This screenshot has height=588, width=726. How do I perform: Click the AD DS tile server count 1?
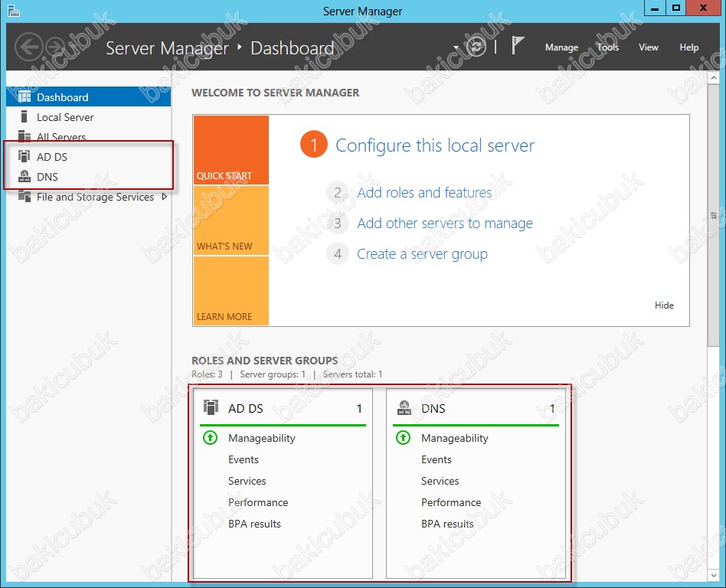point(359,408)
